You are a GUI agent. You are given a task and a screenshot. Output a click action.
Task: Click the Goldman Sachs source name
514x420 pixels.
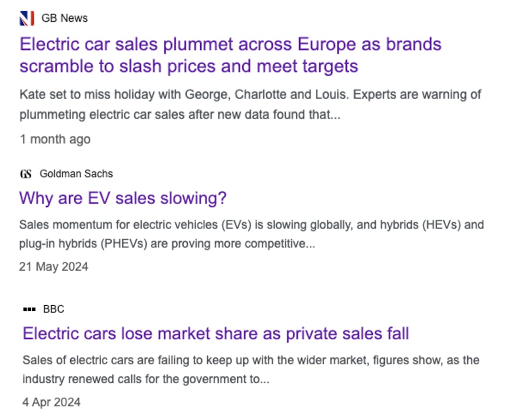point(76,174)
